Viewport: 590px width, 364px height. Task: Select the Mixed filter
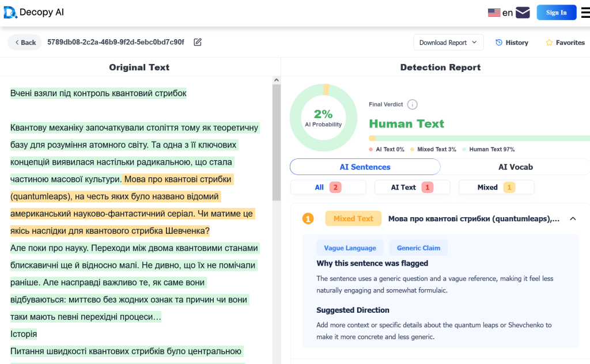(496, 187)
